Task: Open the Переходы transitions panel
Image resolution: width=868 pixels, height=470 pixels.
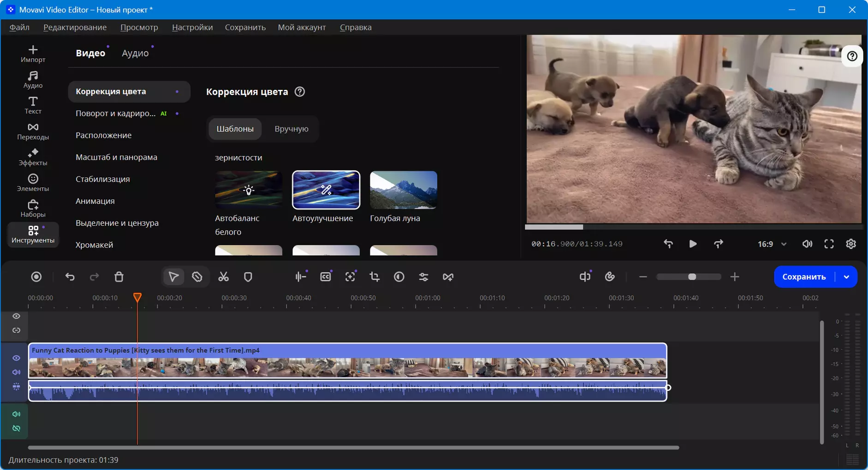Action: 33,131
